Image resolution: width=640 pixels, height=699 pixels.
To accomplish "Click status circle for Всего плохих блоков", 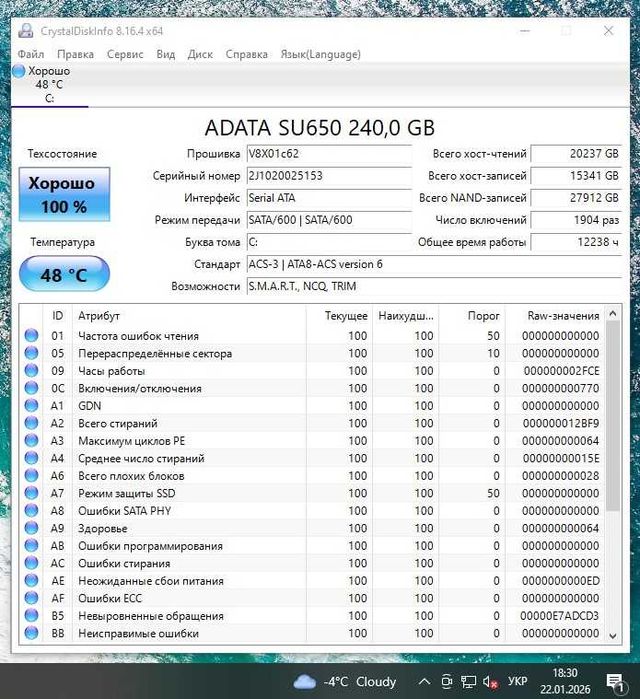I will (x=31, y=475).
